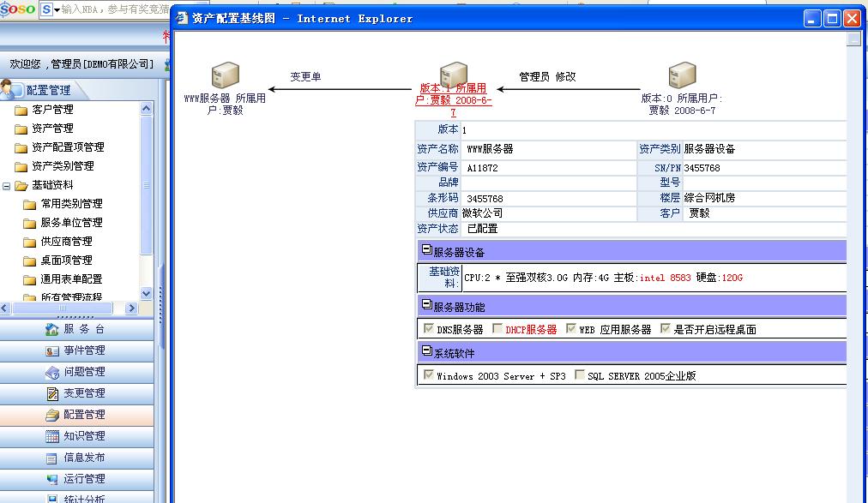Toggle the WEB 应用服务器 checkbox
Screen dimensions: 868x503
570,329
